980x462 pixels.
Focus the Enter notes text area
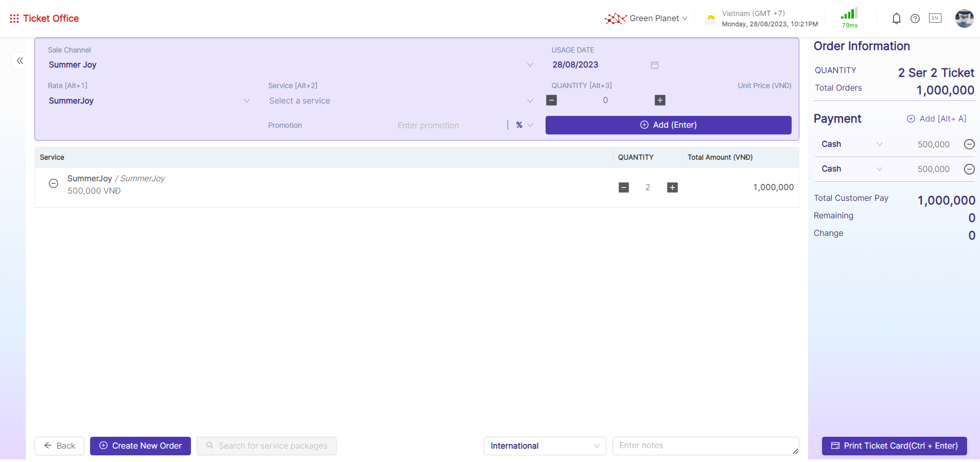point(706,446)
